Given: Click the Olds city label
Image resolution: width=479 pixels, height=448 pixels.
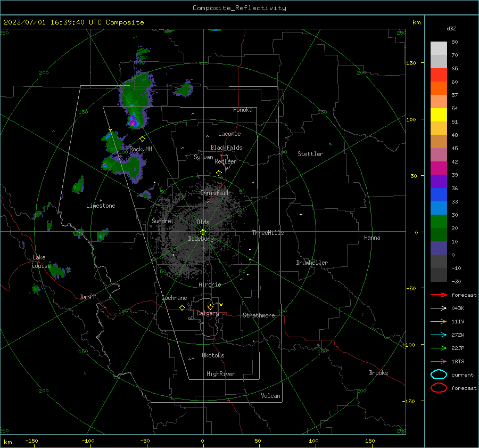Looking at the screenshot, I should (x=203, y=222).
